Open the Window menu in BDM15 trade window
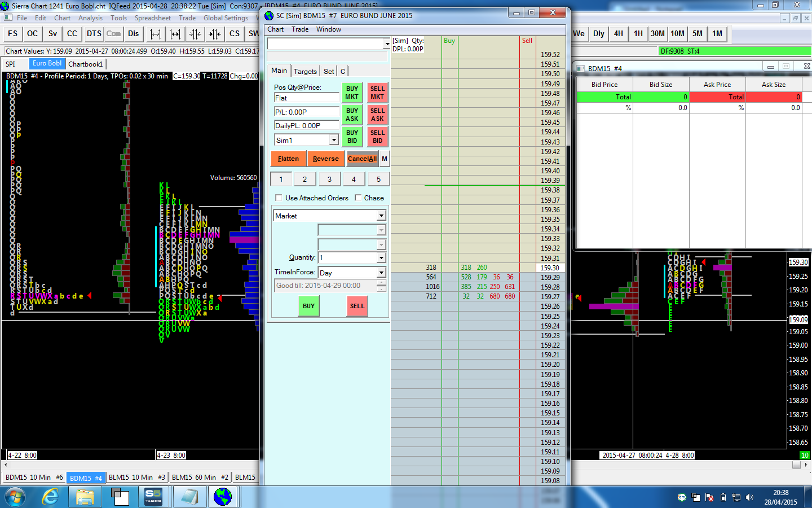This screenshot has height=508, width=812. click(x=329, y=29)
